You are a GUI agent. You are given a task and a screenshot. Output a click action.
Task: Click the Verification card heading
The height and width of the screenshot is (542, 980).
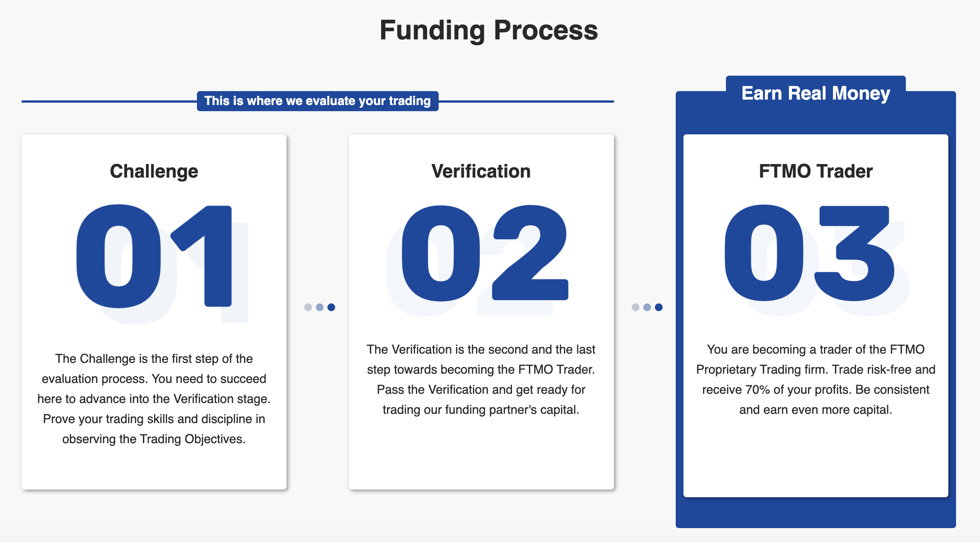point(481,171)
